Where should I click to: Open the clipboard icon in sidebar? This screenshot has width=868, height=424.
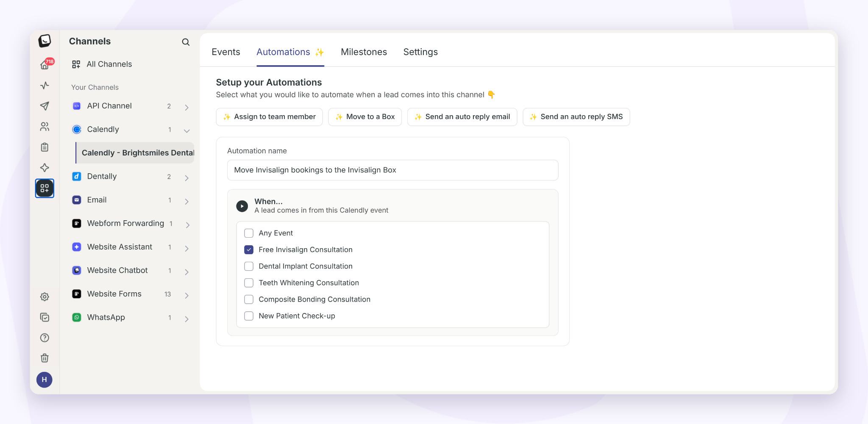pos(45,147)
